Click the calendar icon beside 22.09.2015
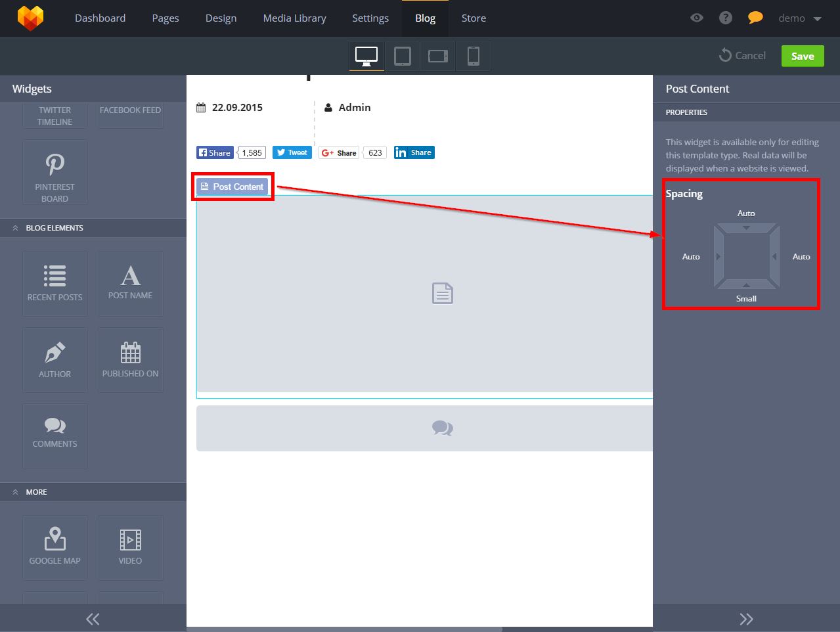 [x=201, y=108]
